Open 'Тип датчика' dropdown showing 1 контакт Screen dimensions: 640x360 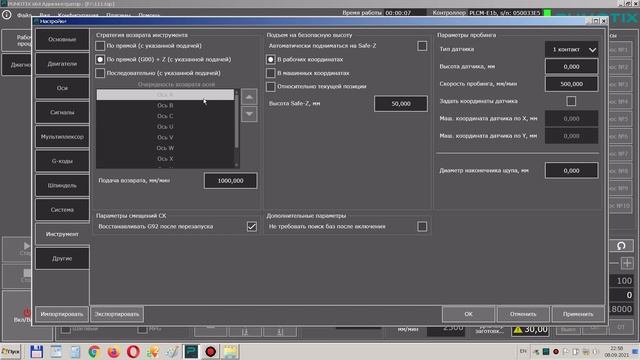571,49
